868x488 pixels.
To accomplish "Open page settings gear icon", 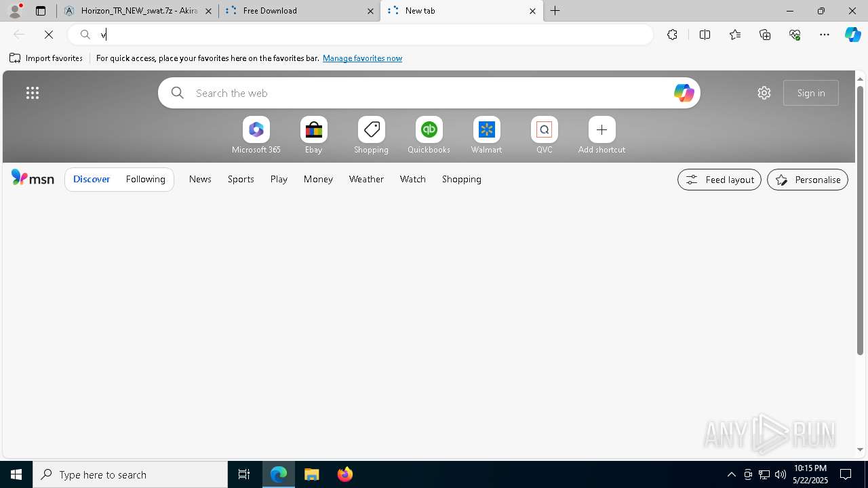I will (x=764, y=93).
